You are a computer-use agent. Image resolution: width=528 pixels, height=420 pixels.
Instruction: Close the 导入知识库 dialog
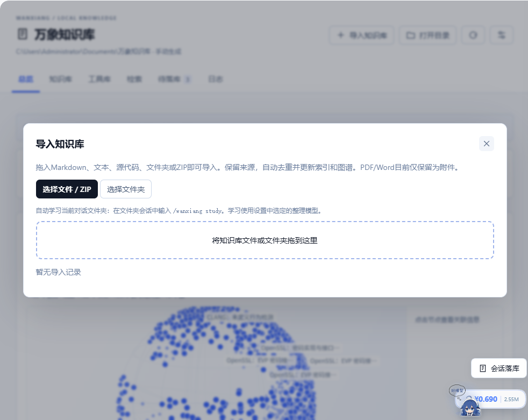[x=486, y=144]
